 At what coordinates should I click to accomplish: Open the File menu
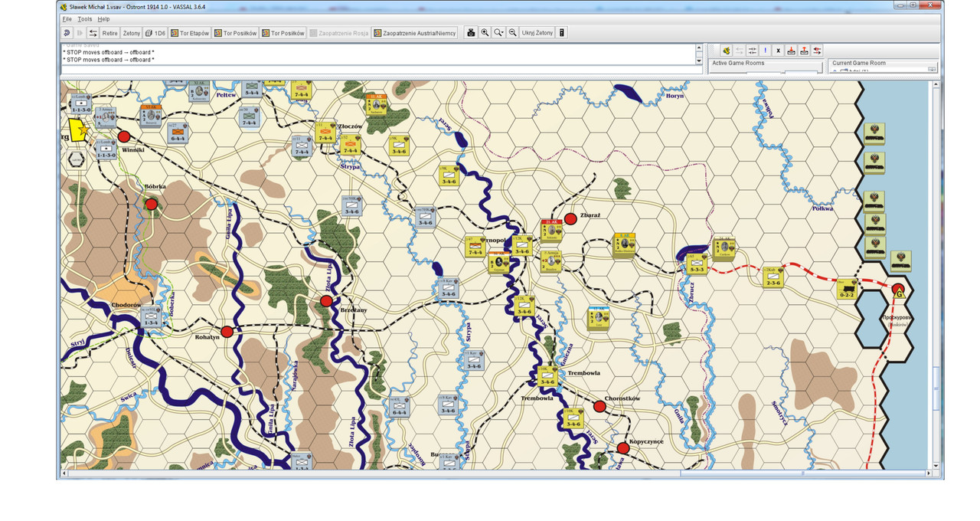(67, 18)
